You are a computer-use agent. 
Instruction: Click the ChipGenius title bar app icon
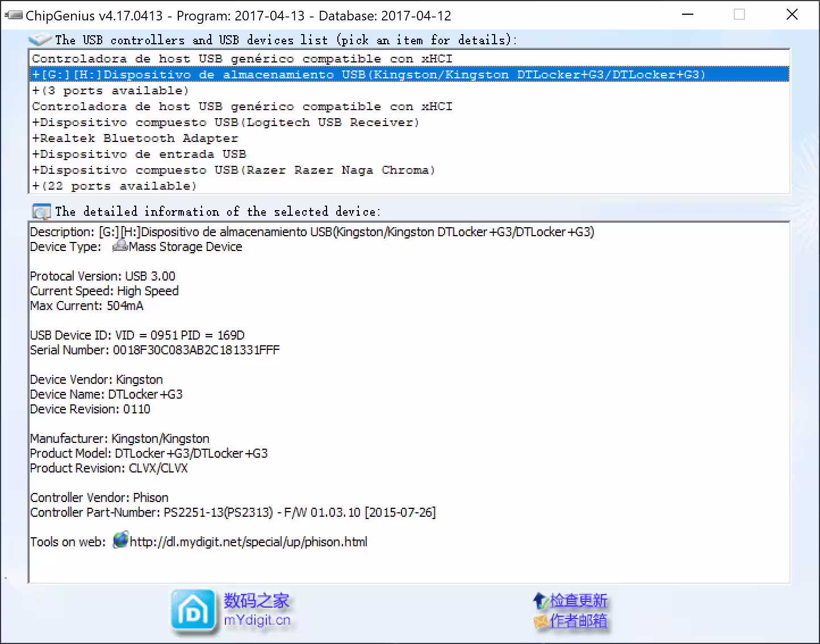(x=14, y=15)
